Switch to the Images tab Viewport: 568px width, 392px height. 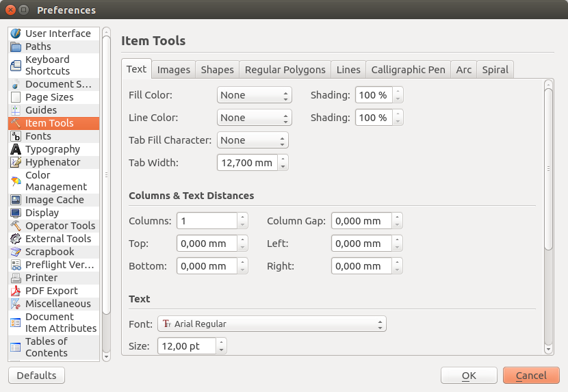point(174,70)
